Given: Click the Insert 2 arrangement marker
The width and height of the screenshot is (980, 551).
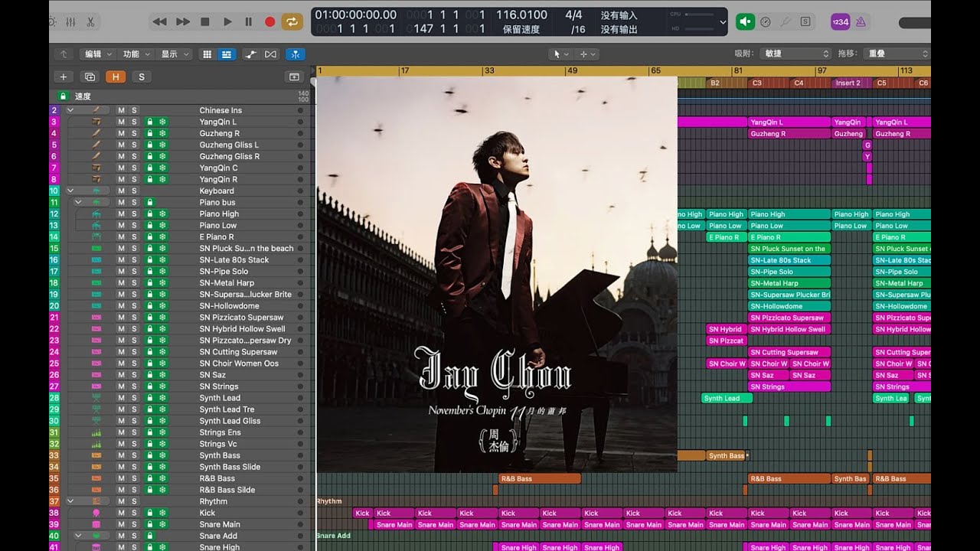Looking at the screenshot, I should click(851, 83).
